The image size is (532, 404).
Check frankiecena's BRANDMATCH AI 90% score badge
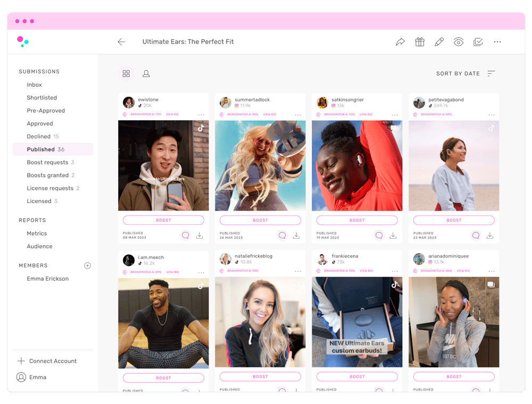(x=340, y=271)
